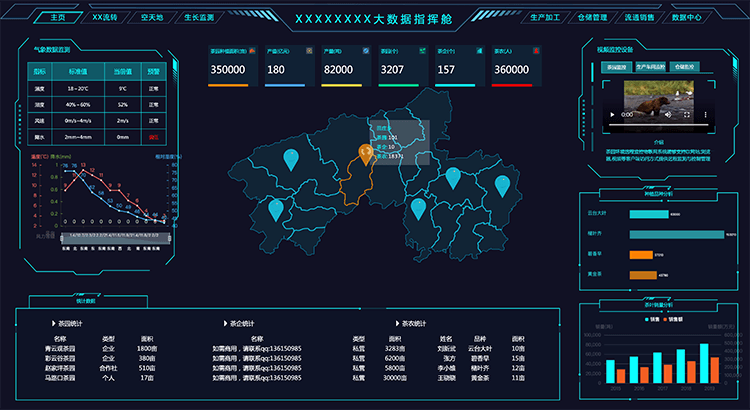The height and width of the screenshot is (410, 750).
Task: Click the icon on the 180 stat card
Action: [309, 51]
